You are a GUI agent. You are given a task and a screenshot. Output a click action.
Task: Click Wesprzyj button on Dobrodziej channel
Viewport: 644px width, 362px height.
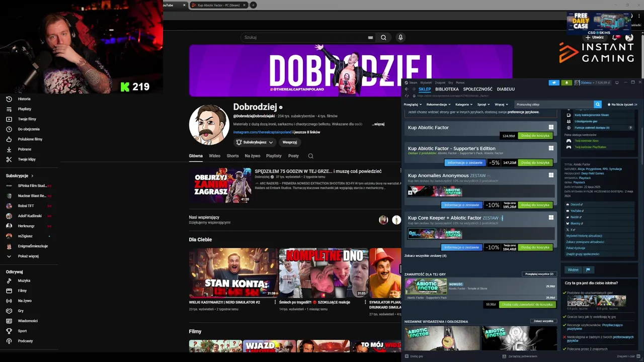[290, 142]
